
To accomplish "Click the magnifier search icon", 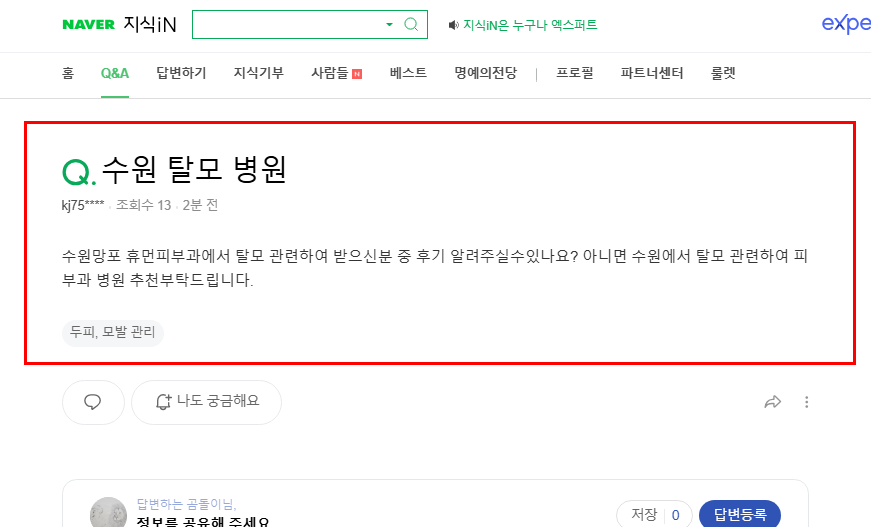I will pyautogui.click(x=411, y=24).
